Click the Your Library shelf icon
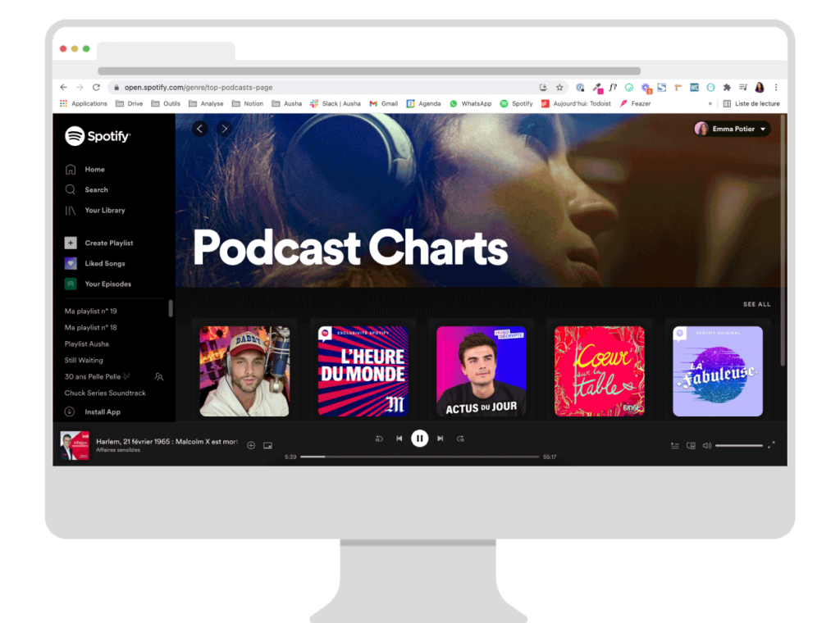This screenshot has width=840, height=623. coord(71,211)
